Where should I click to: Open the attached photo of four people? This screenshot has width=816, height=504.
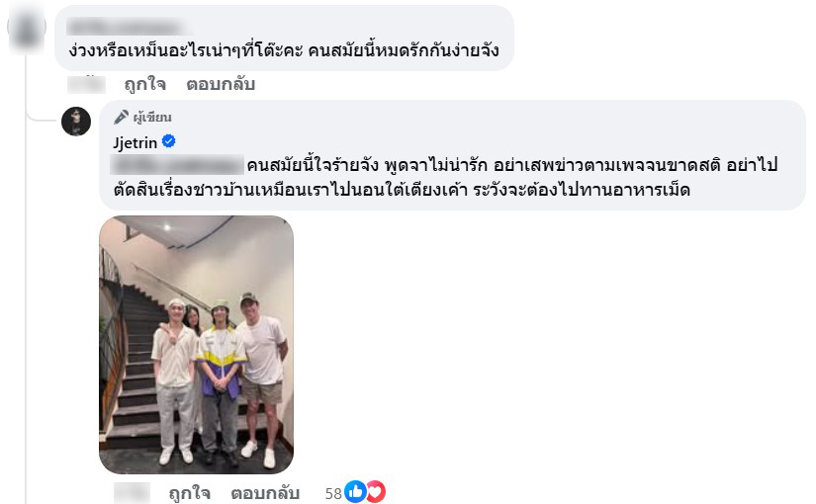click(x=196, y=345)
